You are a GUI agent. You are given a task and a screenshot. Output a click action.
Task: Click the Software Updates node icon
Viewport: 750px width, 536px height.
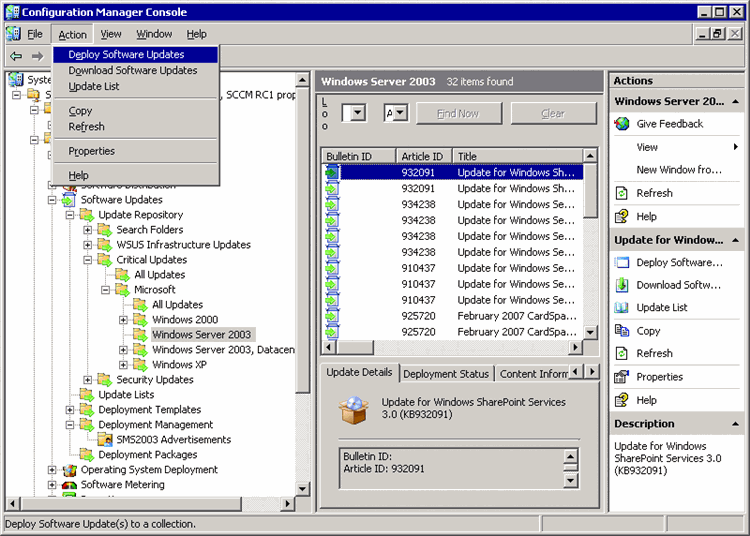(x=69, y=200)
